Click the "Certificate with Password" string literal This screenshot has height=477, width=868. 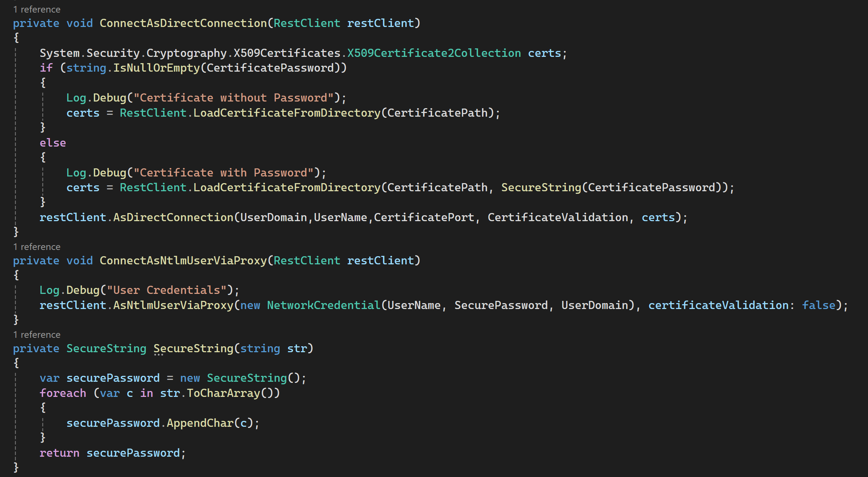(223, 173)
